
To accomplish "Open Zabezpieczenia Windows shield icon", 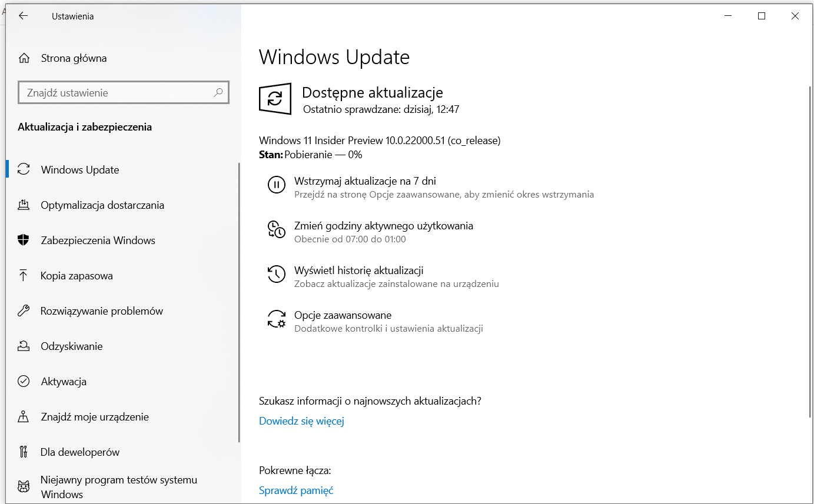I will [x=24, y=240].
